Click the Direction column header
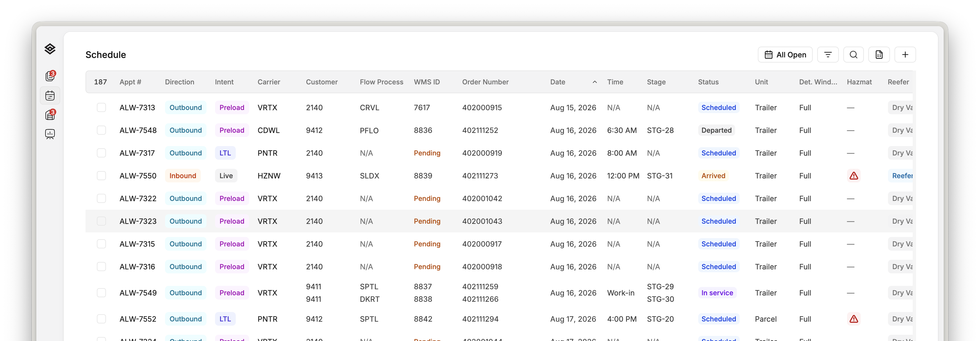980x341 pixels. coord(180,82)
